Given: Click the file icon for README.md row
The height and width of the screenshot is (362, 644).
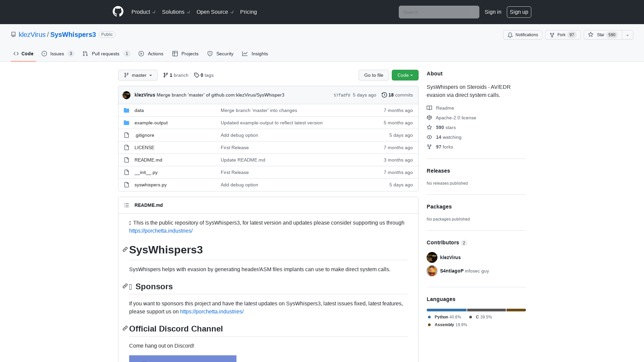Looking at the screenshot, I should click(126, 160).
